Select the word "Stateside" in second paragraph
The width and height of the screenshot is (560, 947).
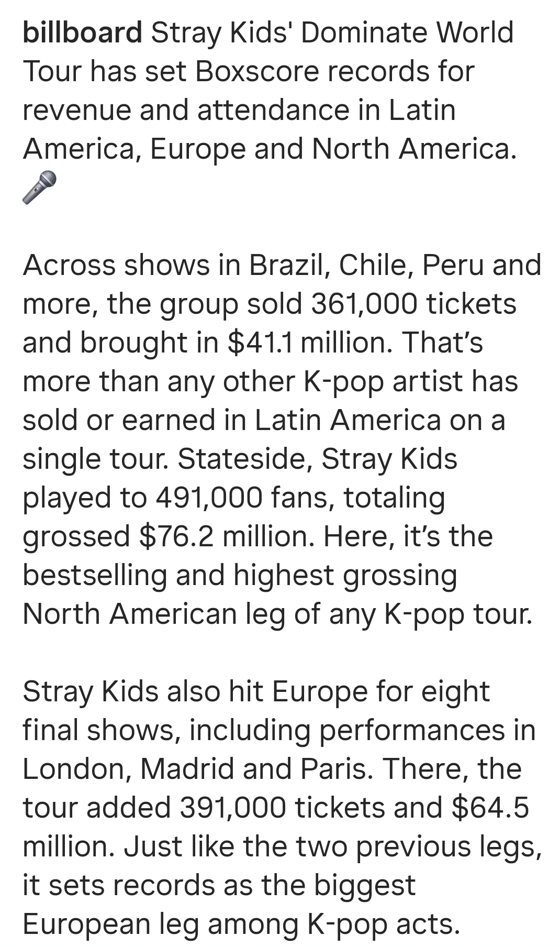click(x=245, y=459)
